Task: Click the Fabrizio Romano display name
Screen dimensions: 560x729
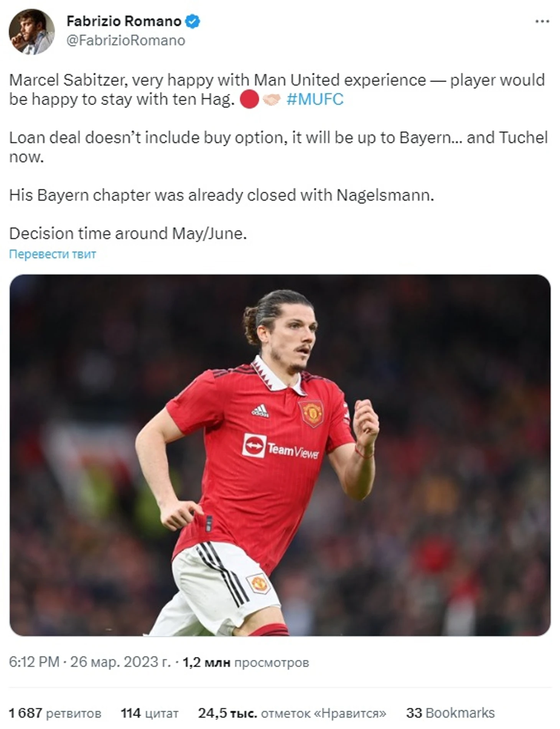Action: pos(124,21)
